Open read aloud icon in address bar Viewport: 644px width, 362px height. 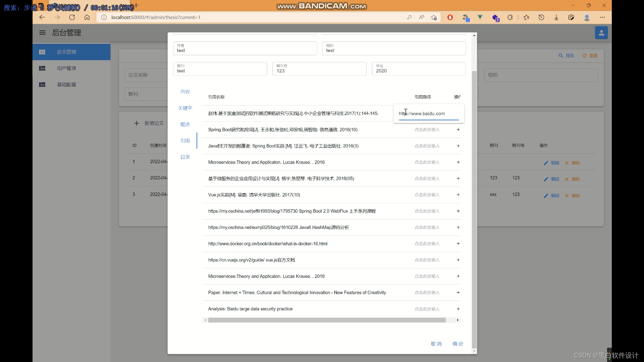(x=422, y=17)
